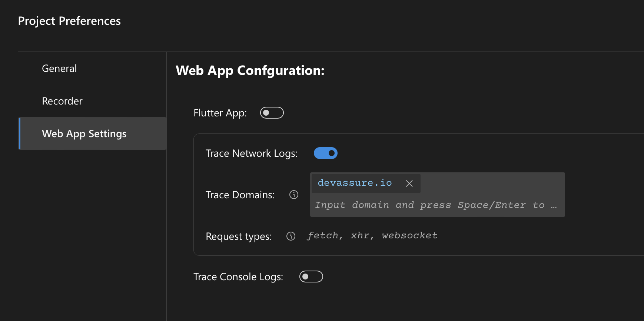Click the Flutter App label
Image resolution: width=644 pixels, height=321 pixels.
pos(220,113)
